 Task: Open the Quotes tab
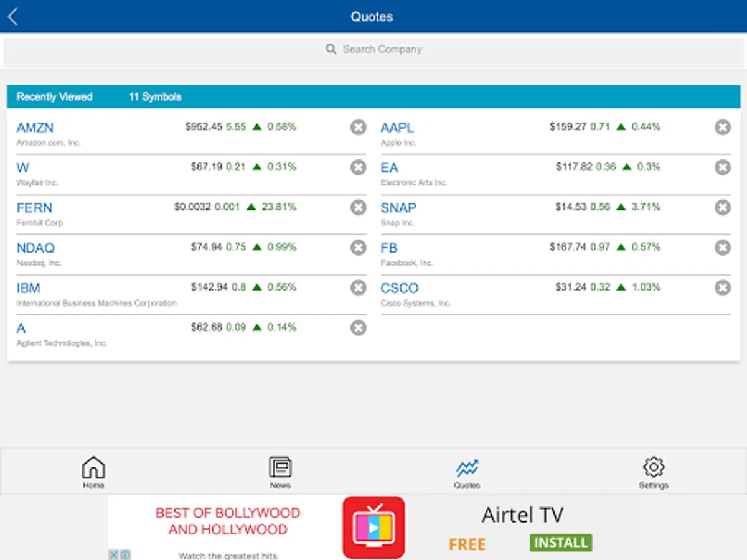tap(467, 473)
